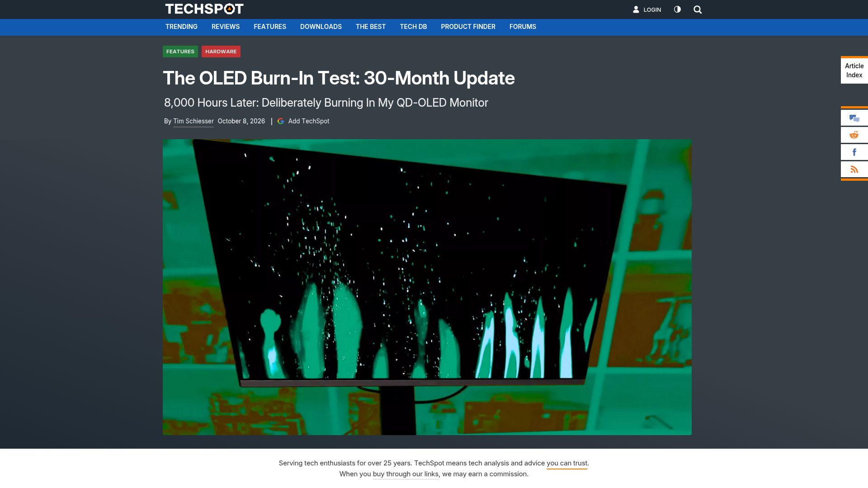The width and height of the screenshot is (868, 488).
Task: Go to Downloads
Action: coord(321,27)
